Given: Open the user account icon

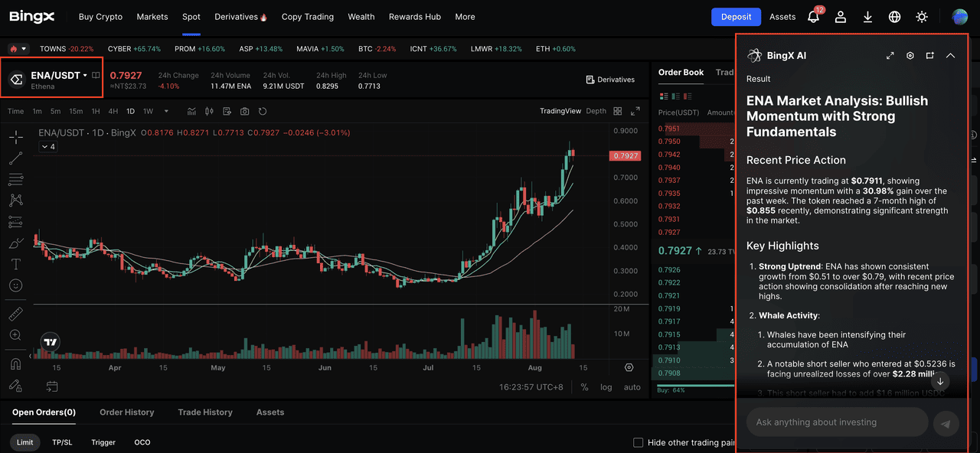Looking at the screenshot, I should pos(841,17).
